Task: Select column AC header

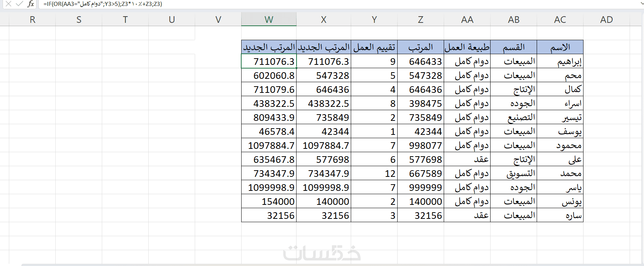Action: [x=560, y=20]
